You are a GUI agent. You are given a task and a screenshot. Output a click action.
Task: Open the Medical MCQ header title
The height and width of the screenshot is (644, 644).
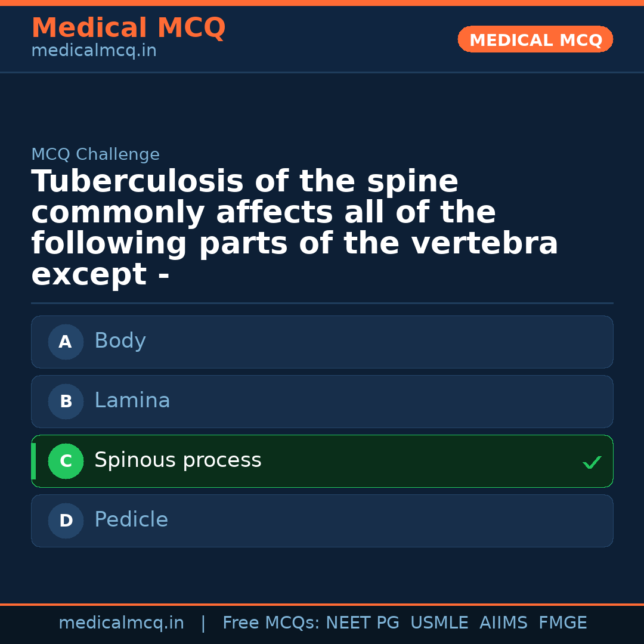128,28
